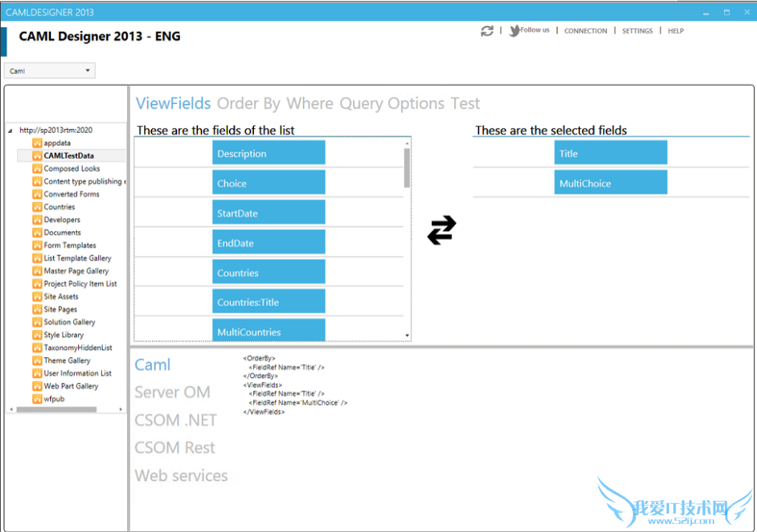Image resolution: width=757 pixels, height=532 pixels.
Task: Select the Description field tile
Action: coord(268,153)
